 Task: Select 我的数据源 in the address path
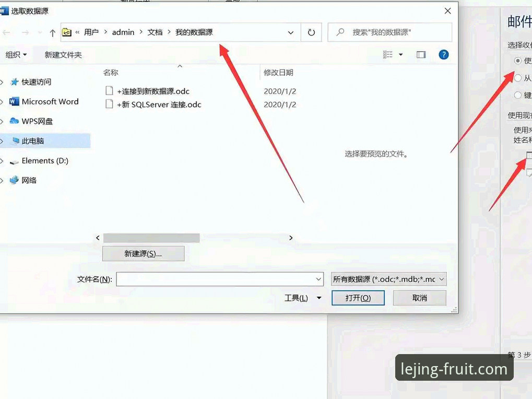(x=194, y=32)
